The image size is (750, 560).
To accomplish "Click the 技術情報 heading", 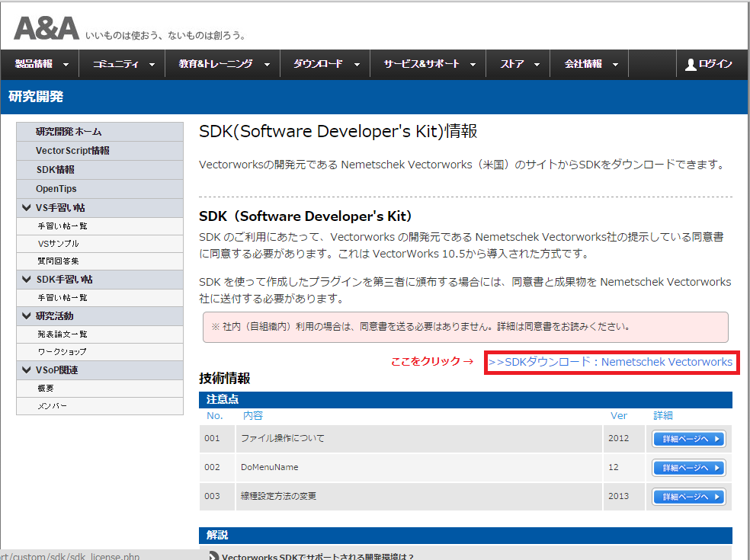I will (225, 378).
